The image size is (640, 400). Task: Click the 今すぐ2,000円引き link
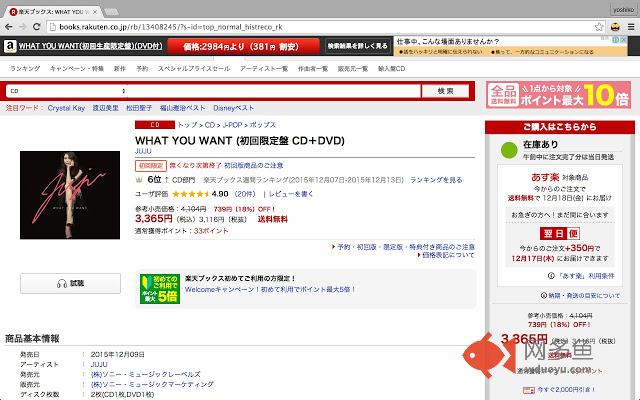point(565,390)
